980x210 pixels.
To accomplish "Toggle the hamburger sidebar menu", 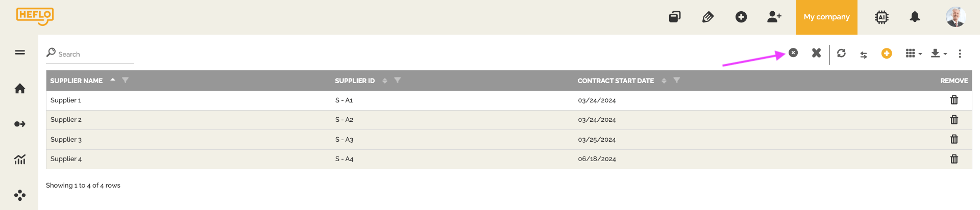I will (x=20, y=52).
